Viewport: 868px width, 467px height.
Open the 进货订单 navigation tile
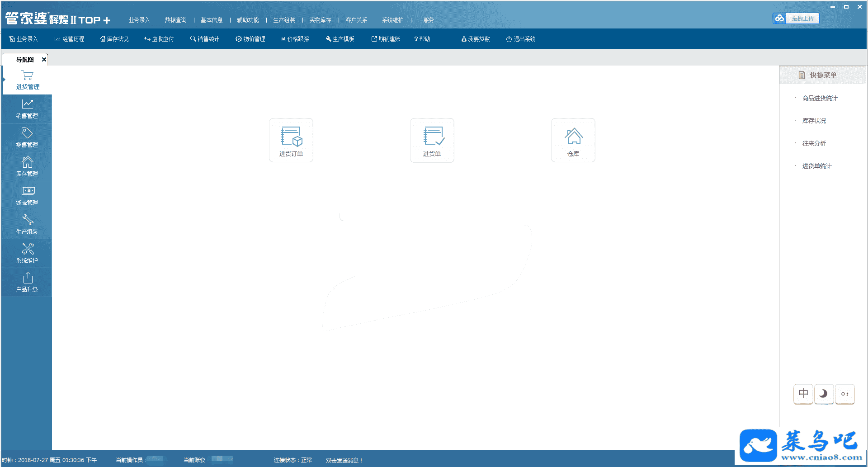291,140
